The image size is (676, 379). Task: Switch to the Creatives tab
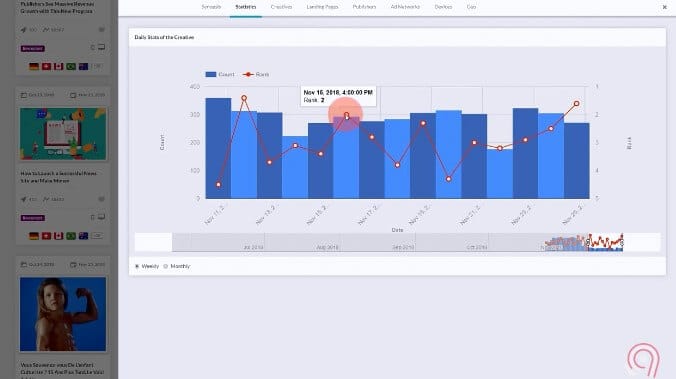point(281,7)
